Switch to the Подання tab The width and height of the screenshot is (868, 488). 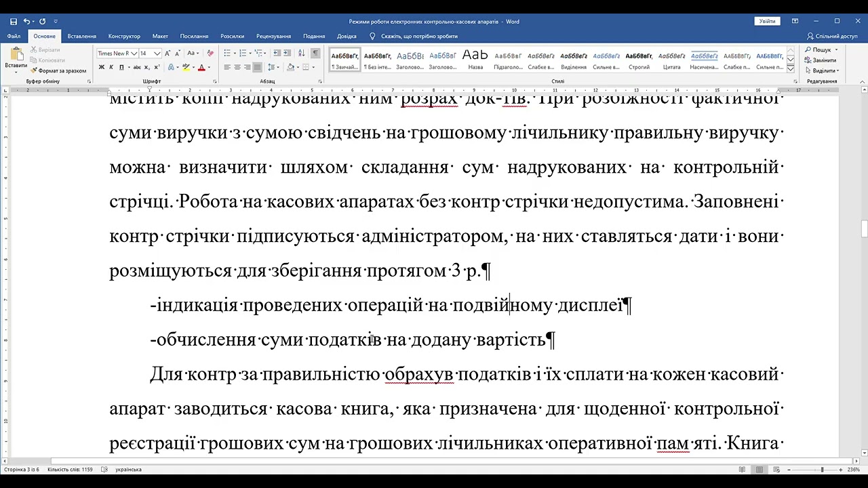coord(314,36)
